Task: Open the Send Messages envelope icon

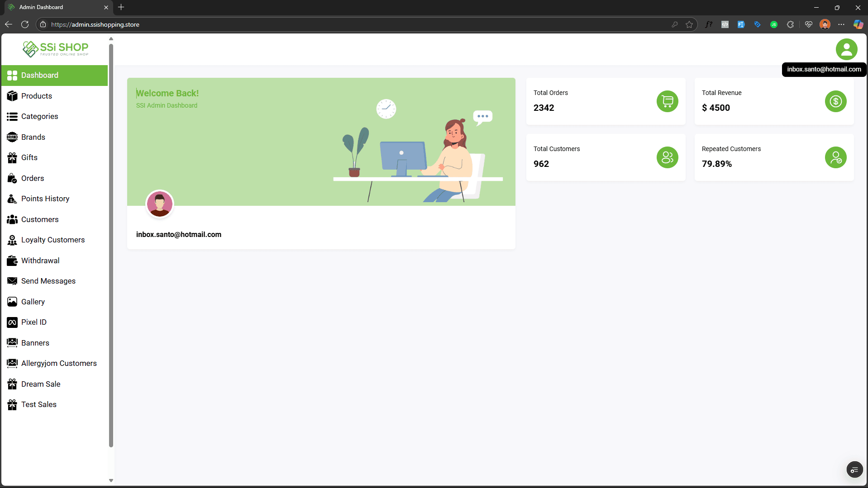Action: click(x=12, y=281)
